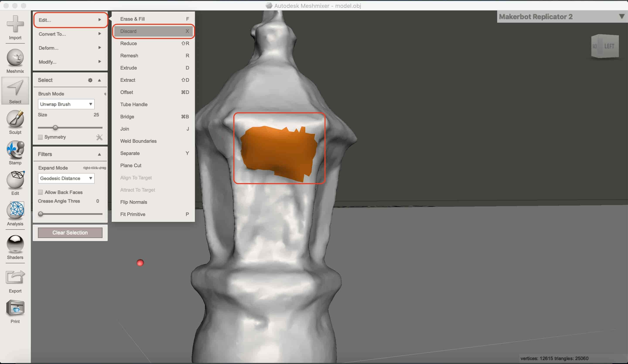The height and width of the screenshot is (364, 628).
Task: Activate the Select tool
Action: click(x=15, y=91)
